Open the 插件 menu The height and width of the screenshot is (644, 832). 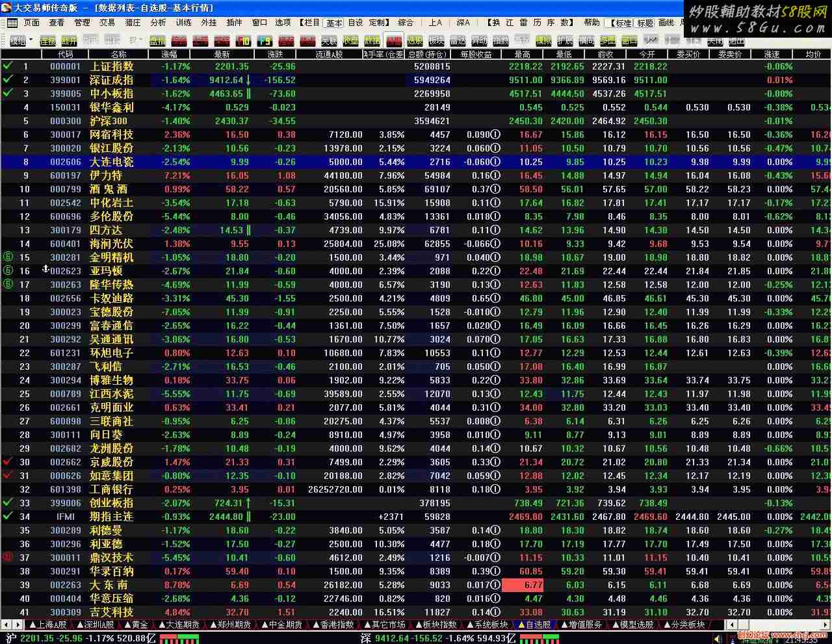[234, 23]
